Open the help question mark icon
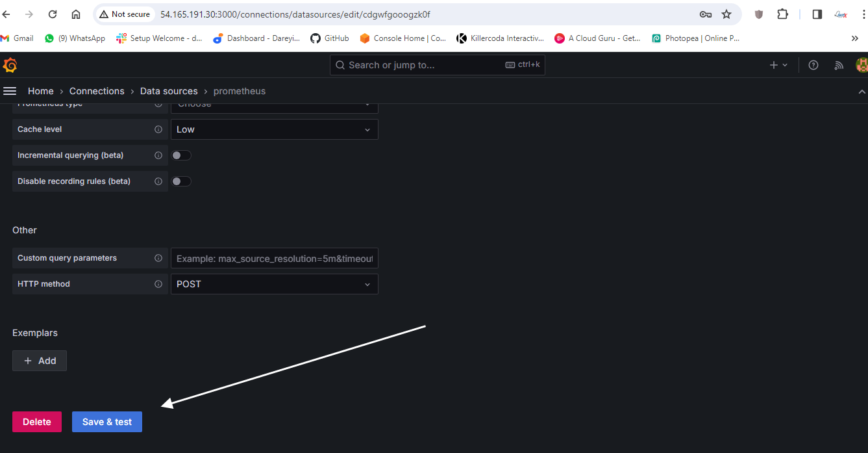The height and width of the screenshot is (453, 868). coord(813,65)
